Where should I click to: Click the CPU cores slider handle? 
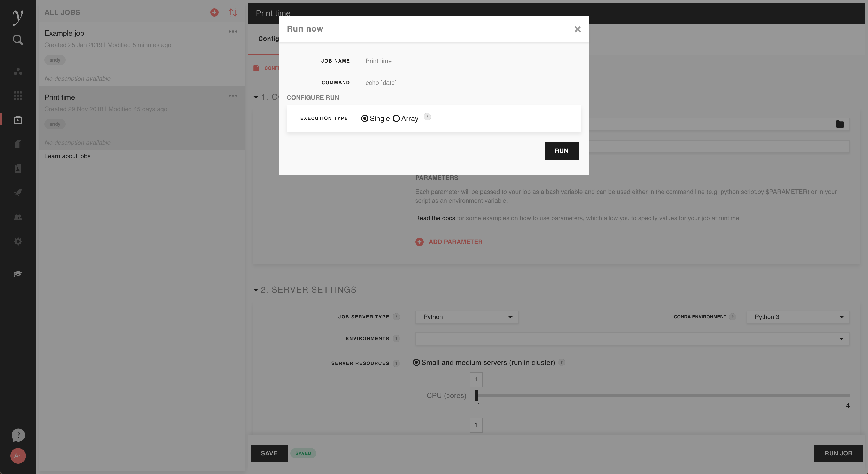[x=476, y=395]
